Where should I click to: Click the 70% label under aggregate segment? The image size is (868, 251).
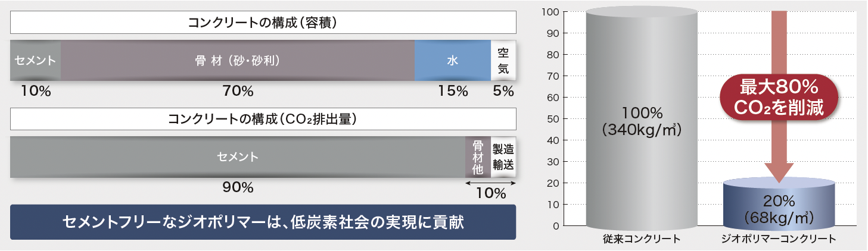pyautogui.click(x=239, y=91)
